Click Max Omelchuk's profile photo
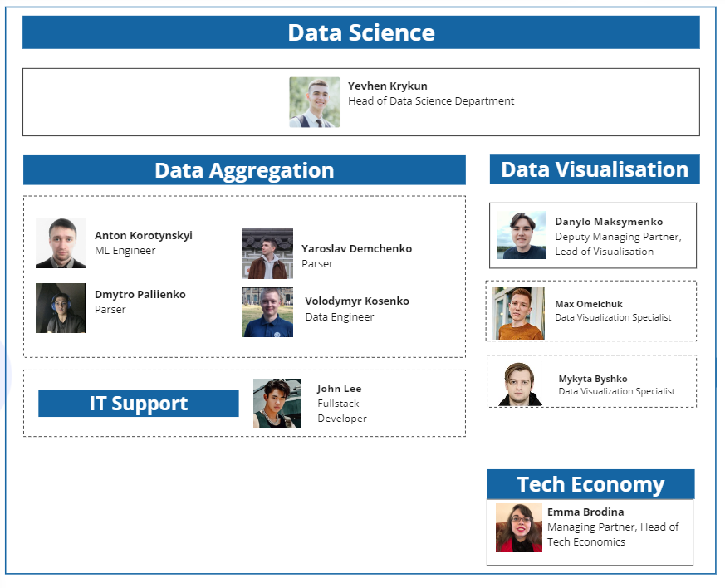The height and width of the screenshot is (588, 725). tap(518, 313)
